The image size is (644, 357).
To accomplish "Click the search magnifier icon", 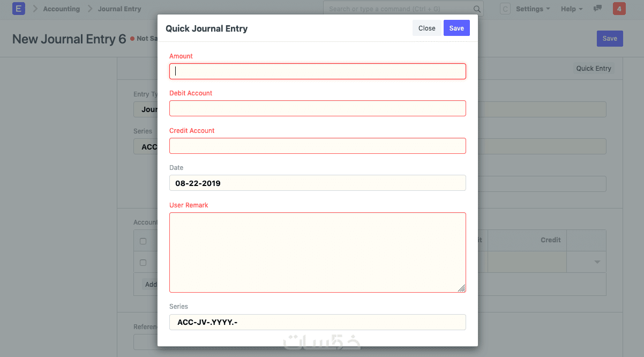I will tap(477, 9).
